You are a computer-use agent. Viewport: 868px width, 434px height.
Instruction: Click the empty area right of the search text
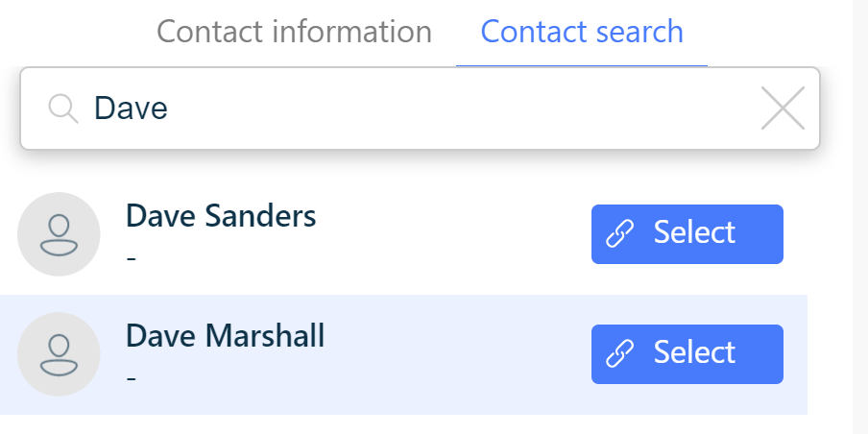point(460,108)
